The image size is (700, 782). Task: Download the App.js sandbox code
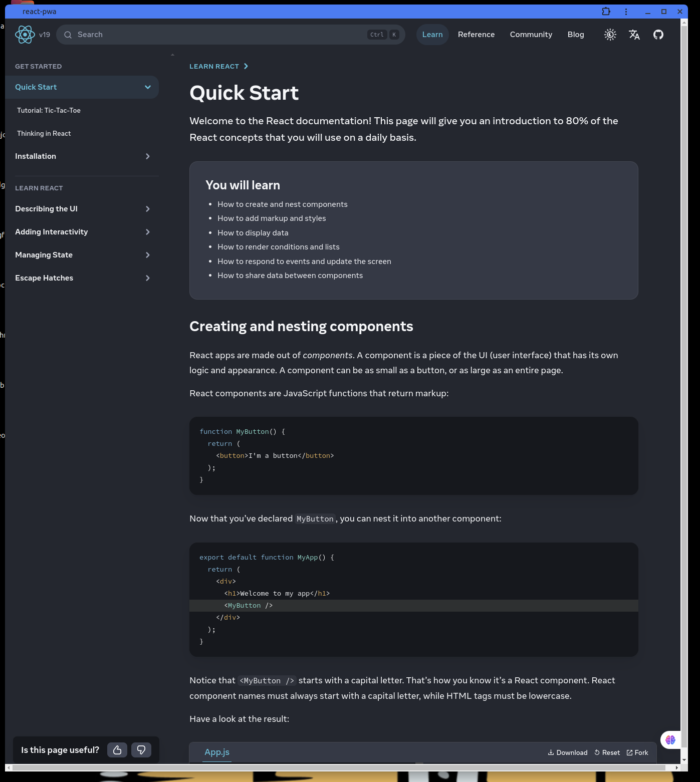(x=568, y=752)
